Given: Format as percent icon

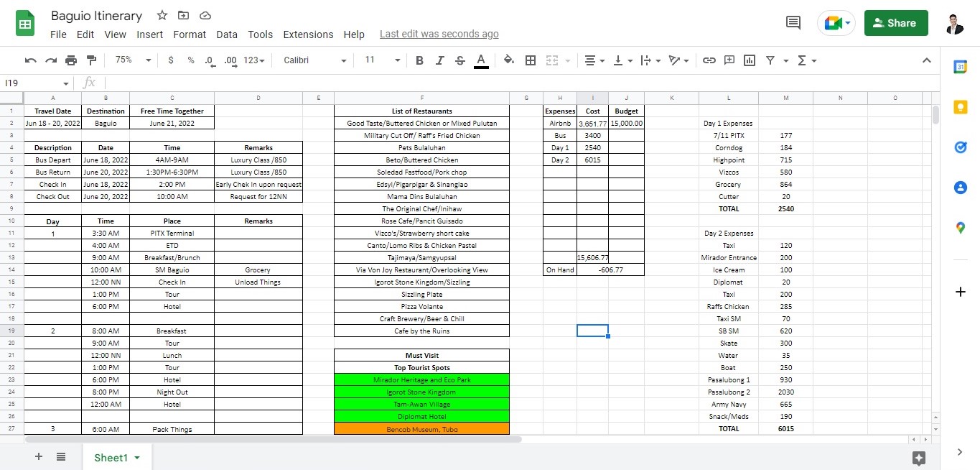Looking at the screenshot, I should click(191, 60).
